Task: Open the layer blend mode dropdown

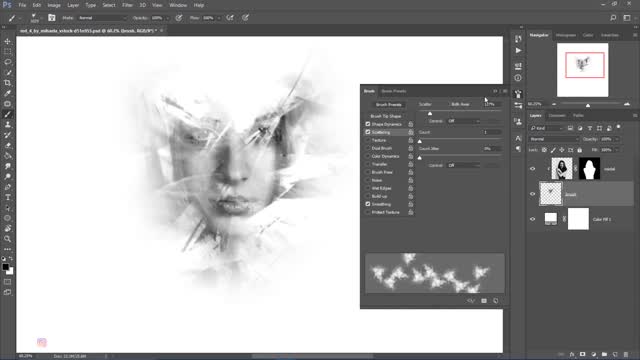Action: [x=554, y=139]
